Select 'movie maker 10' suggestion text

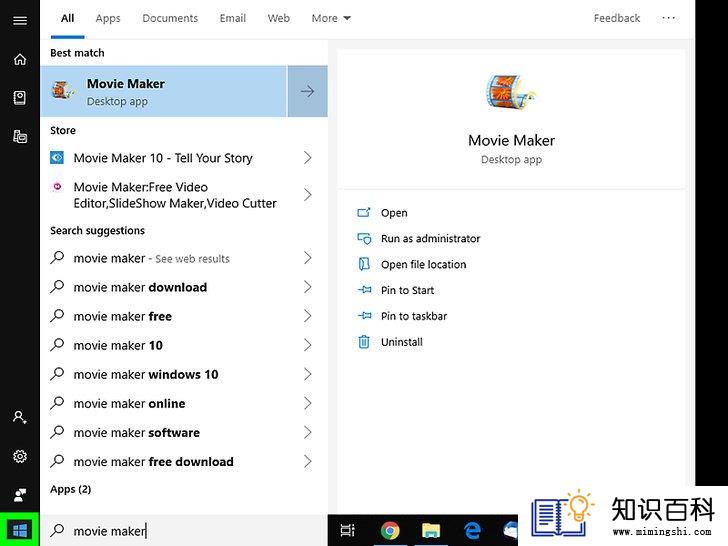click(118, 345)
